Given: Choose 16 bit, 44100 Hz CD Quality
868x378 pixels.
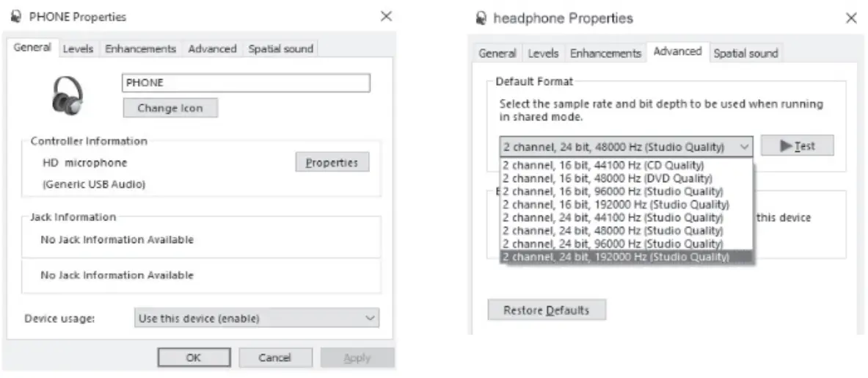Looking at the screenshot, I should (603, 164).
